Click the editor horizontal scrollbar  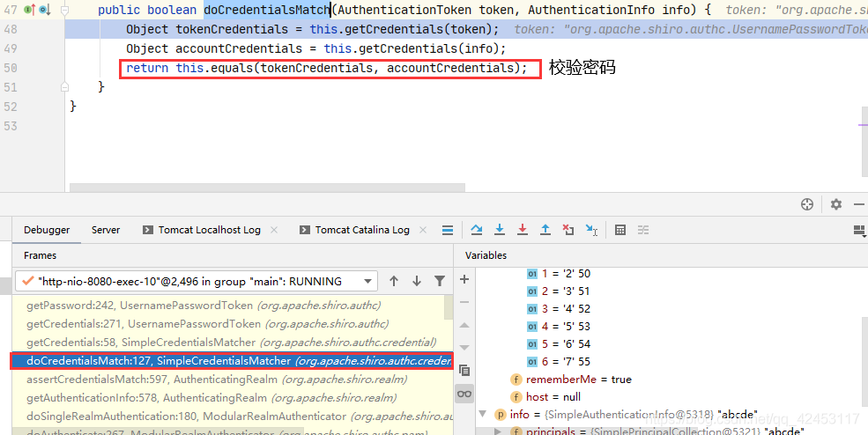(x=267, y=188)
